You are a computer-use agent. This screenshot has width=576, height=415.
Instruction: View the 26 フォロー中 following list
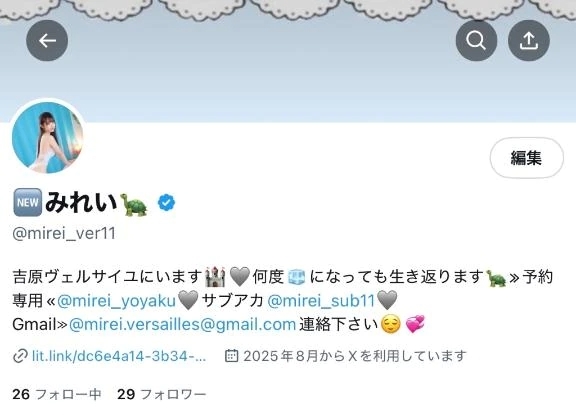(x=57, y=394)
